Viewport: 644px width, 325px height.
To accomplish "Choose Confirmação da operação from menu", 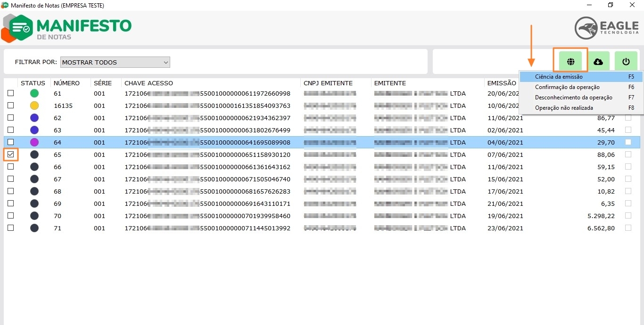I will (567, 87).
